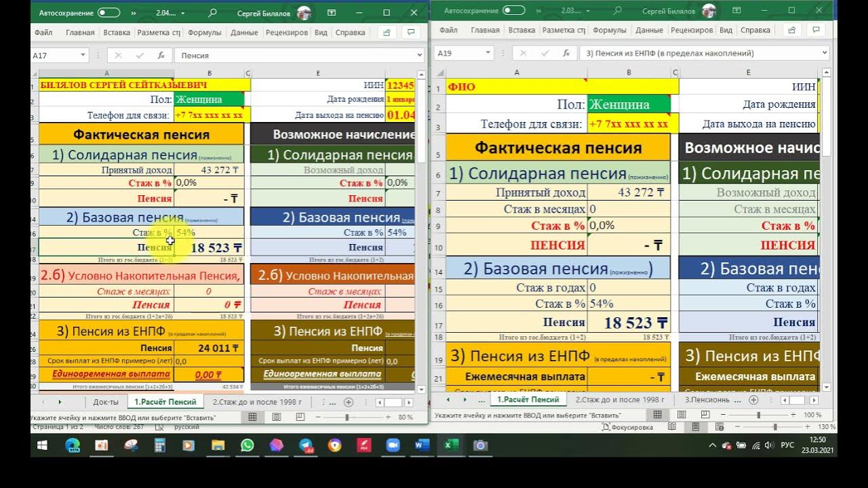
Task: Click ribbon display options icon in left window
Action: click(332, 13)
